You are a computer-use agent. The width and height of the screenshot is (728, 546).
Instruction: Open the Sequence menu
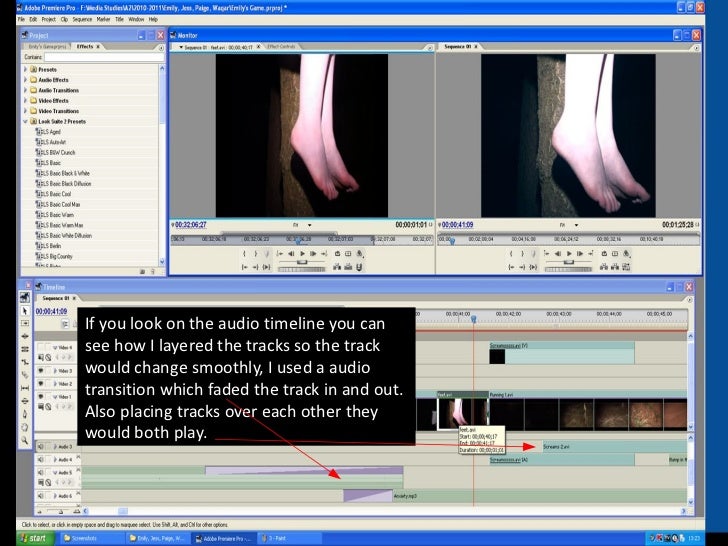pyautogui.click(x=82, y=20)
